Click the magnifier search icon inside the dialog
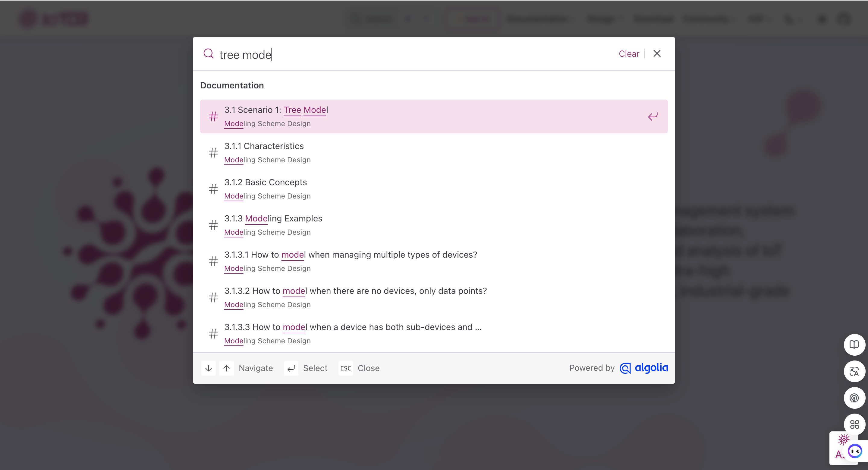Image resolution: width=868 pixels, height=470 pixels. pyautogui.click(x=209, y=54)
